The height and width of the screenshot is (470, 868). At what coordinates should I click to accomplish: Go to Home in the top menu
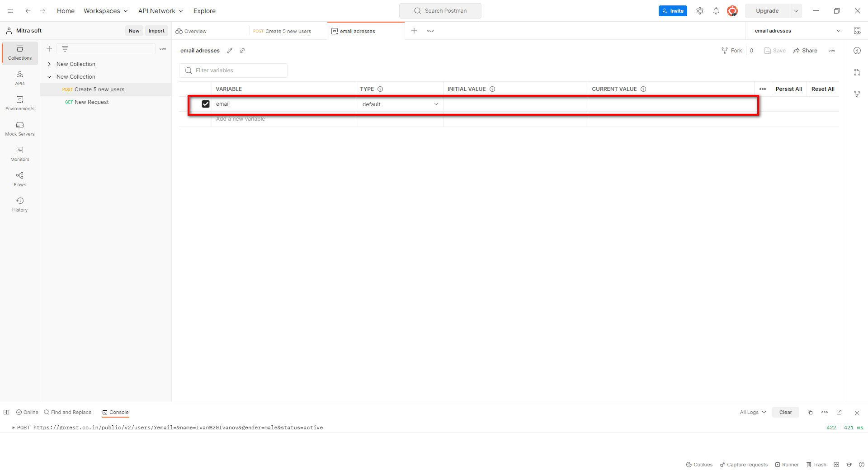pos(66,11)
